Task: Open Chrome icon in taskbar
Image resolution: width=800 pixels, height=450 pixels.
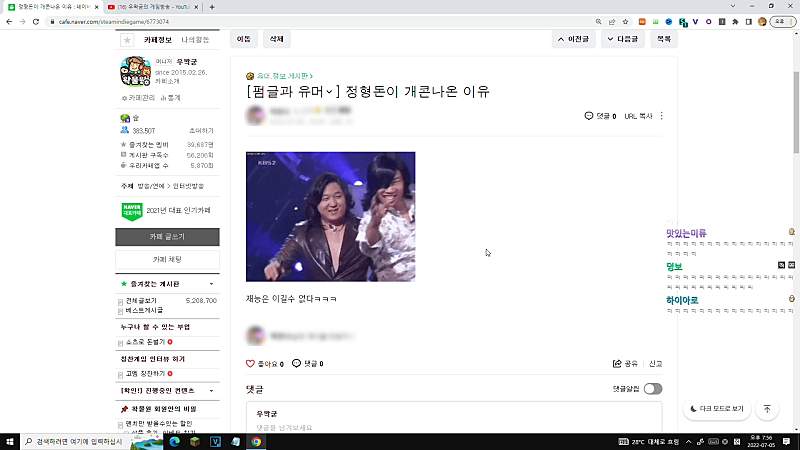Action: (256, 442)
